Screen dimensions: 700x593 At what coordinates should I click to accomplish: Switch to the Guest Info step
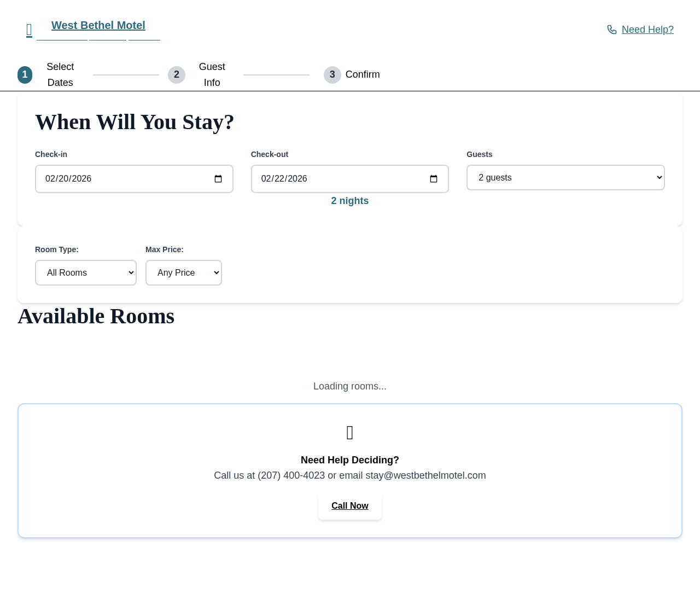point(212,75)
